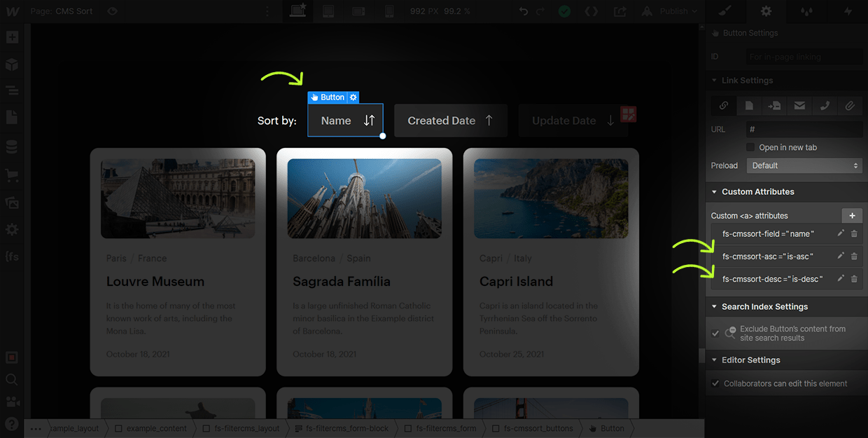The height and width of the screenshot is (438, 868).
Task: Open the Assets panel
Action: pyautogui.click(x=12, y=202)
